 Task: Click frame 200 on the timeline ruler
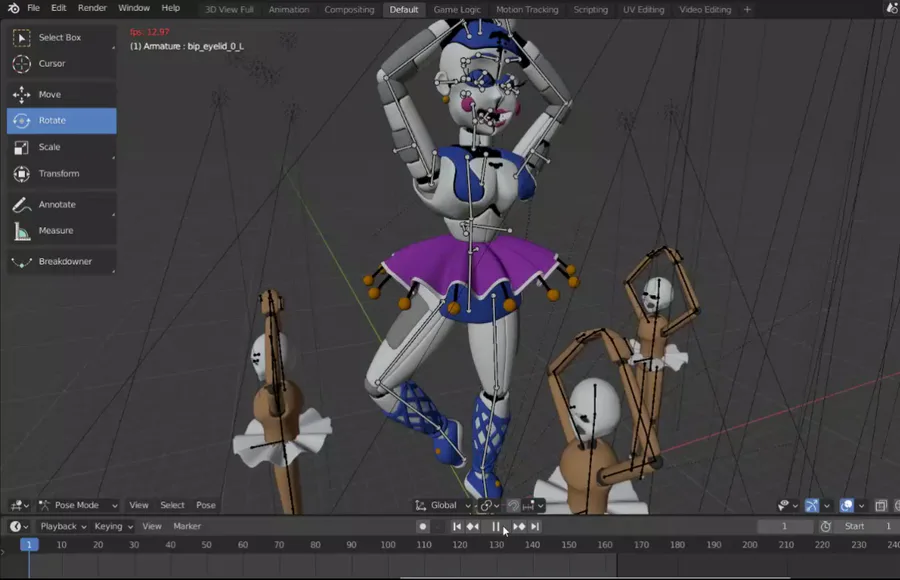[x=750, y=545]
